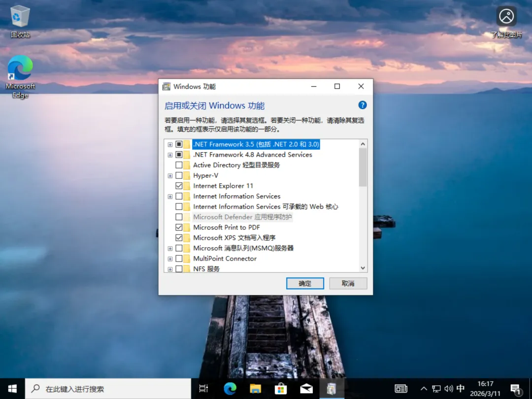532x399 pixels.
Task: Launch Edge from the taskbar
Action: [230, 389]
